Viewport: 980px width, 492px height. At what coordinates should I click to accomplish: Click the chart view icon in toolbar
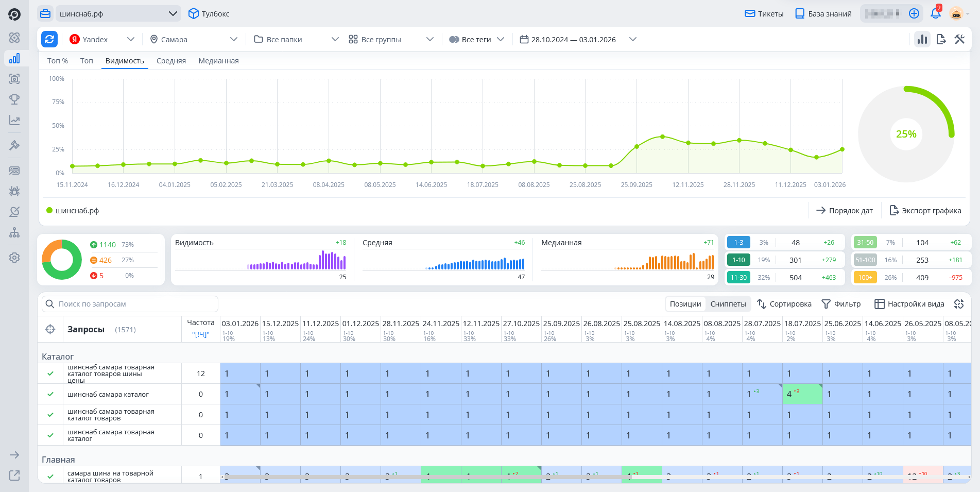click(x=922, y=39)
